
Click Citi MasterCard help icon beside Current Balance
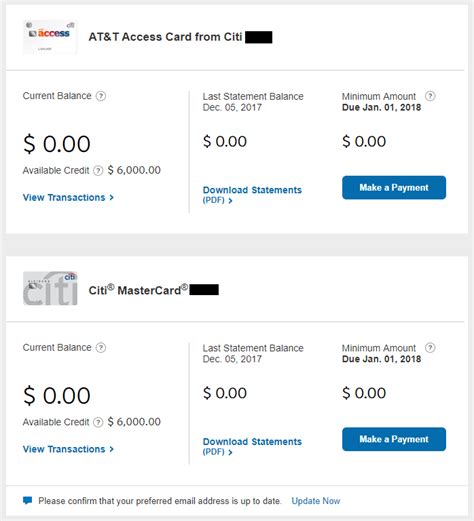click(101, 348)
